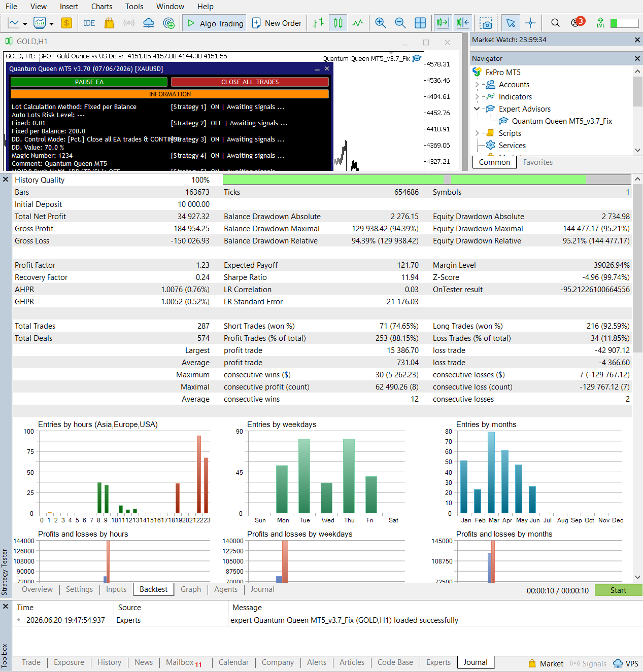Open the Agents tab in Strategy Tester
The width and height of the screenshot is (643, 672).
pos(226,589)
